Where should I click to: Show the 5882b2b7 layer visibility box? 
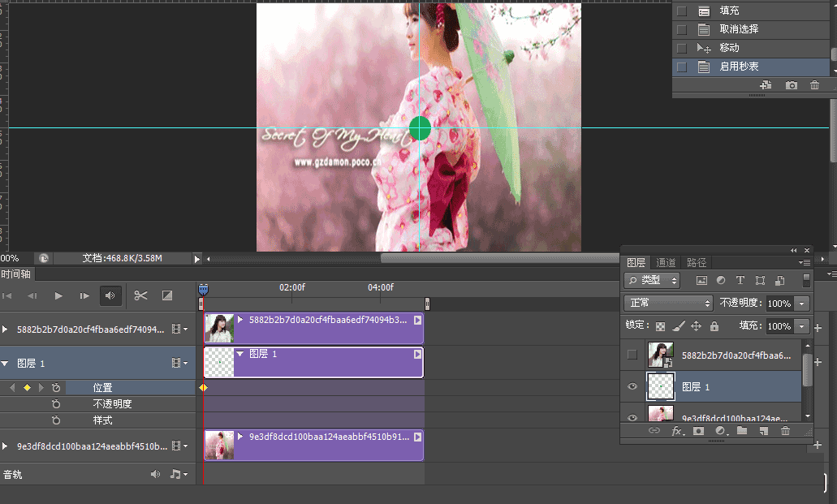(x=632, y=355)
